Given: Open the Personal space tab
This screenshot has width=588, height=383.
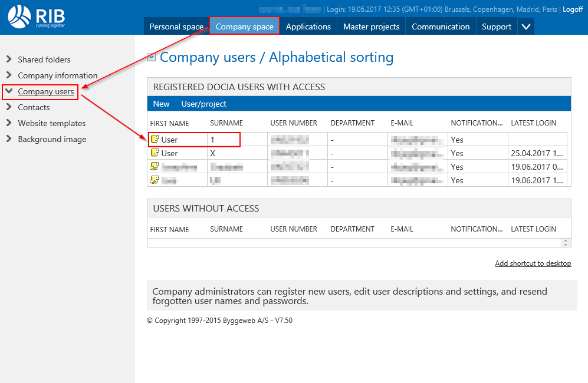Looking at the screenshot, I should (x=176, y=27).
